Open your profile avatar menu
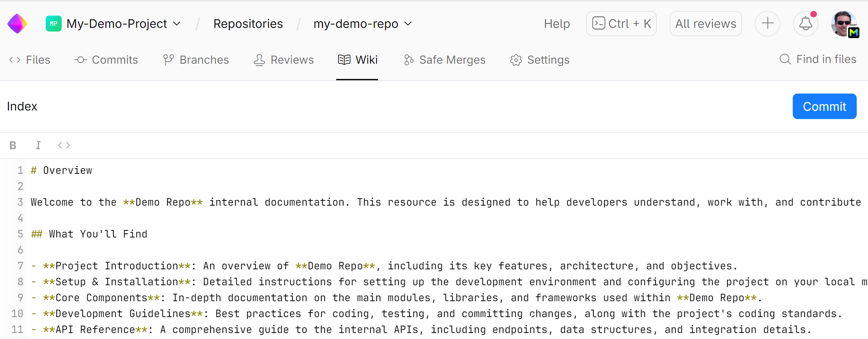 click(844, 23)
